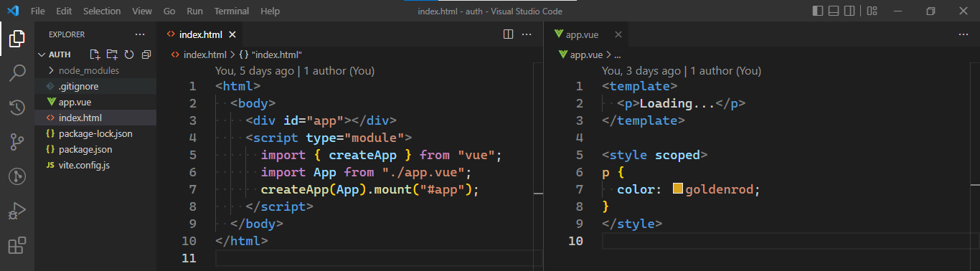Click line number 5 in index.html
This screenshot has width=980, height=271.
pyautogui.click(x=192, y=155)
